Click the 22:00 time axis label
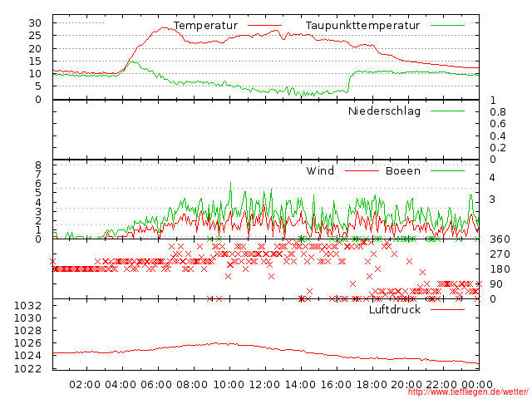 [441, 385]
